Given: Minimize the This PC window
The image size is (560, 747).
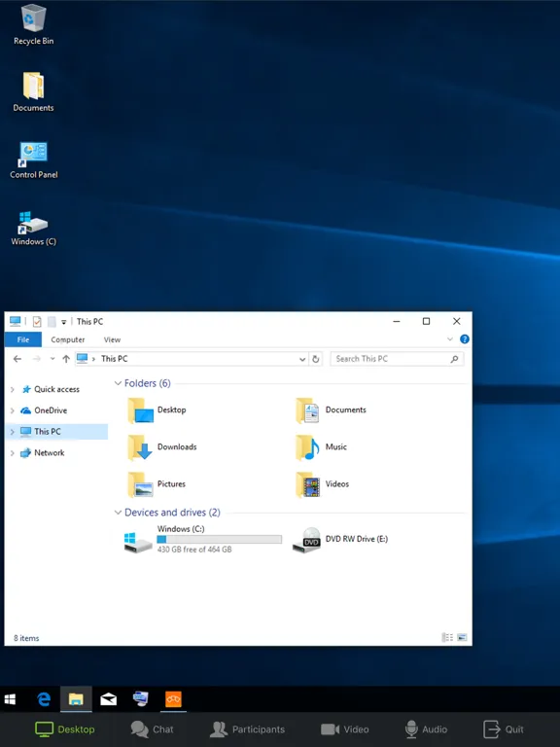Looking at the screenshot, I should click(x=397, y=322).
